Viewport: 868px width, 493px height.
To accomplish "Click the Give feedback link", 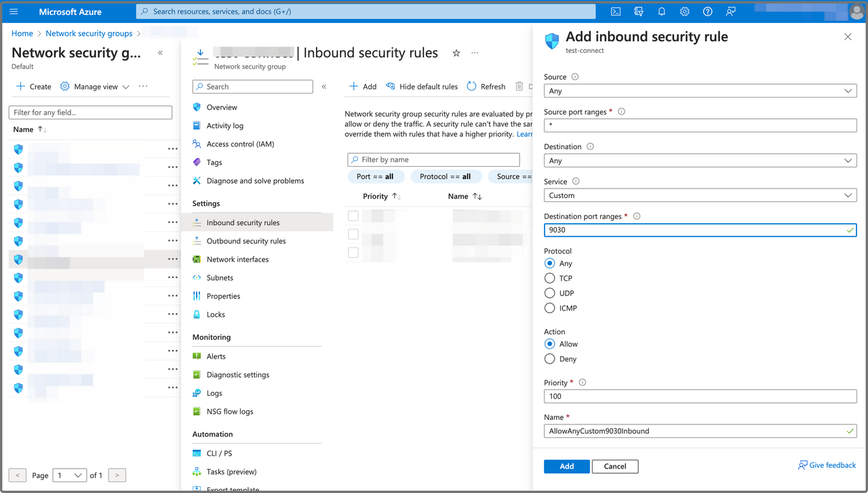I will point(827,465).
